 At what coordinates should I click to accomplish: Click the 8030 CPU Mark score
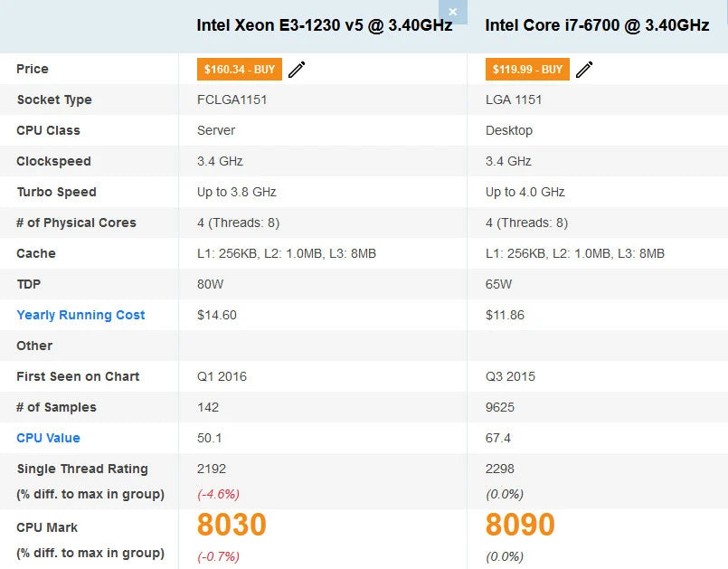tap(232, 525)
